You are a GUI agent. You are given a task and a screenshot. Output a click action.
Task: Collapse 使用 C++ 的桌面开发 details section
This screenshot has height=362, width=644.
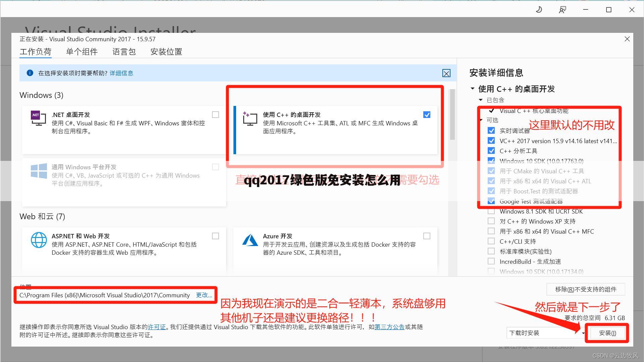coord(472,88)
